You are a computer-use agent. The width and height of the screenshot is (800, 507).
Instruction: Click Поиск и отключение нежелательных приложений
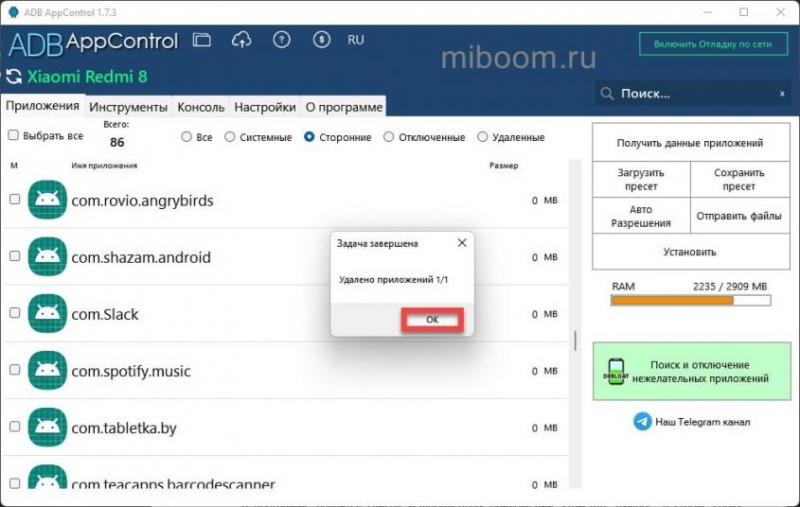(692, 371)
